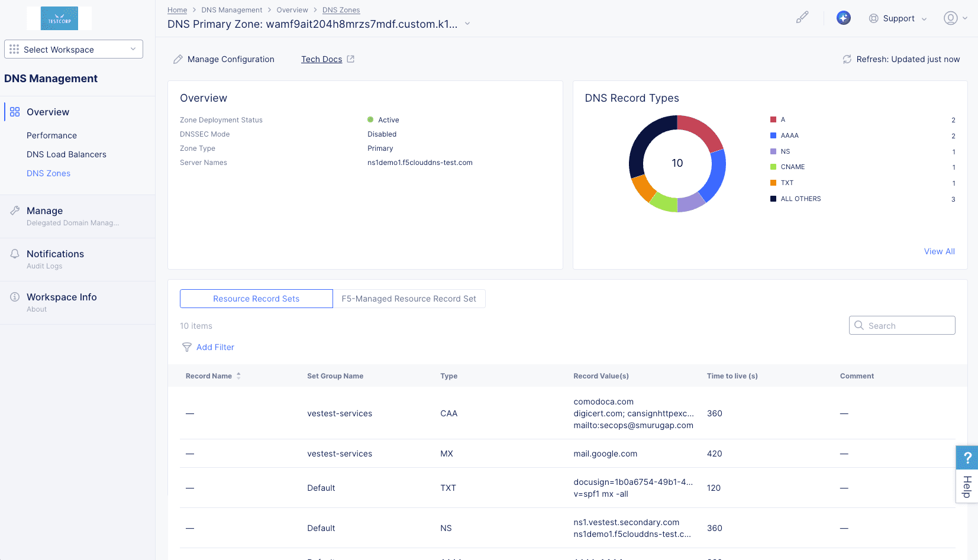Sort records by Record Name column
Image resolution: width=978 pixels, height=560 pixels.
coord(238,376)
